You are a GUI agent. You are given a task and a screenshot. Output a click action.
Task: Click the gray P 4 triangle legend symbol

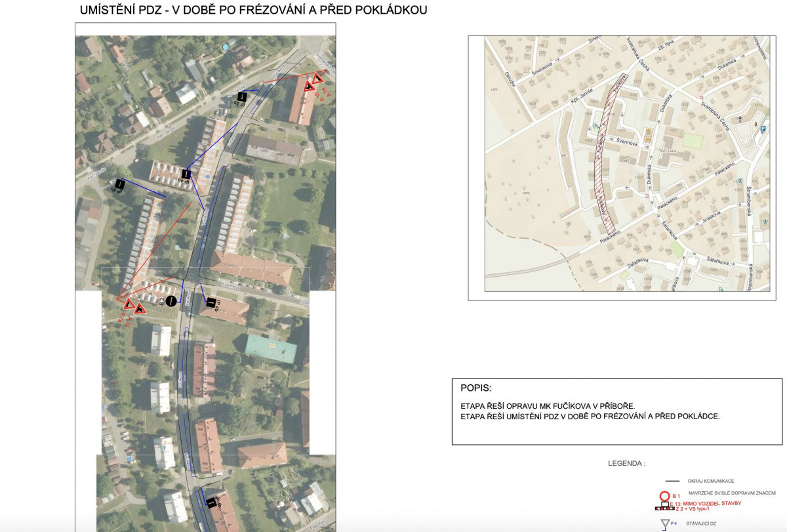coord(665,523)
